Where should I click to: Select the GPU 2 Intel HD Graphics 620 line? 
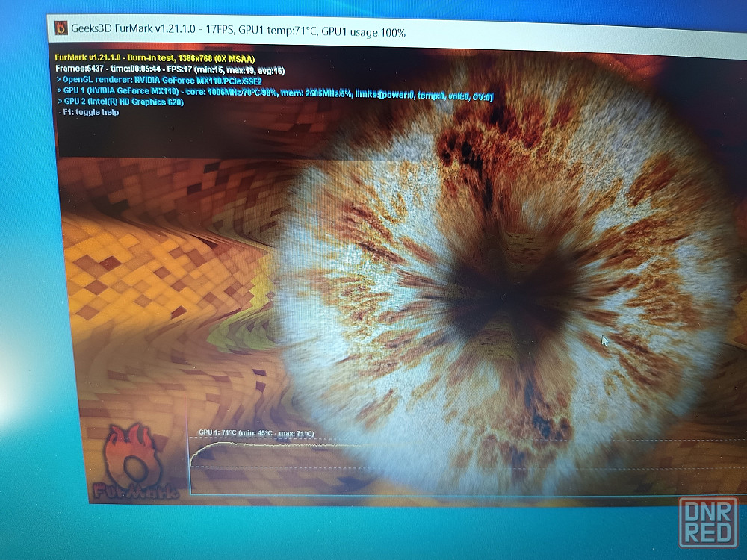(x=121, y=102)
